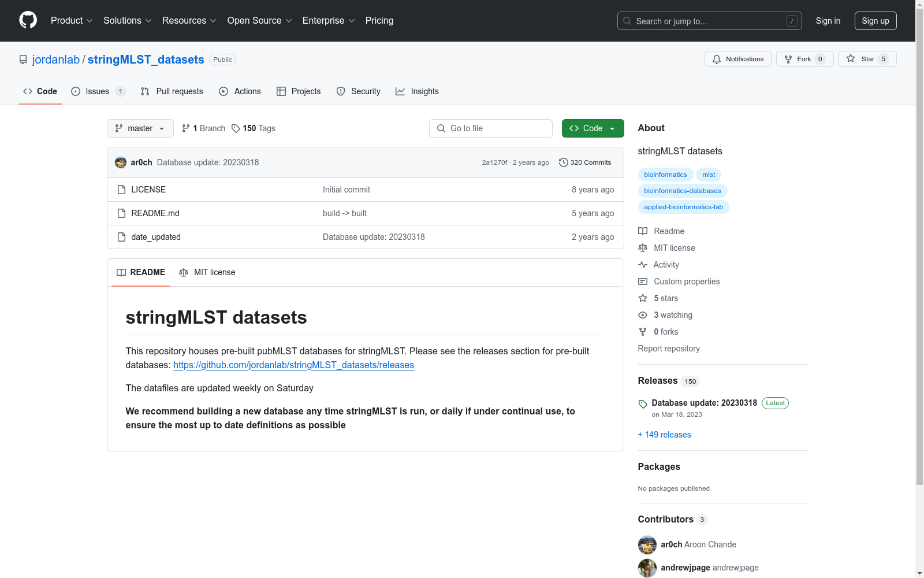Open the green Code dropdown

coord(593,128)
